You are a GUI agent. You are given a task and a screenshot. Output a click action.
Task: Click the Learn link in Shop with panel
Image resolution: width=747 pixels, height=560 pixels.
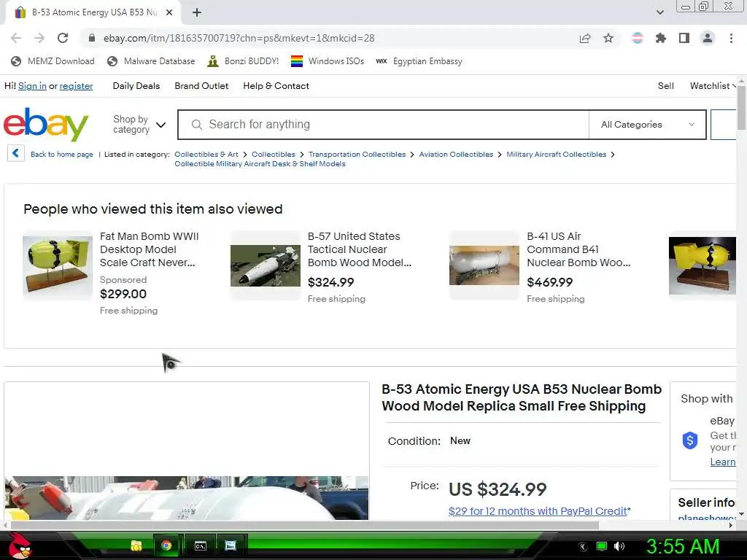coord(723,462)
